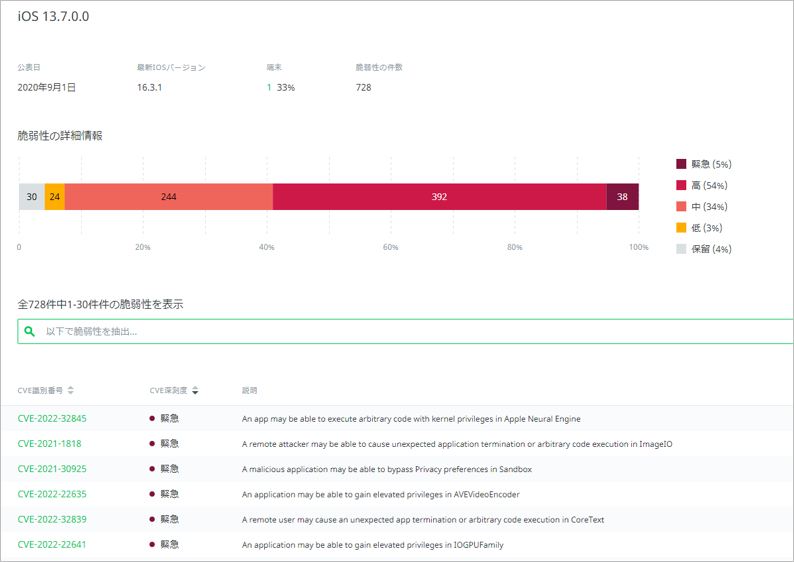This screenshot has height=562, width=794.
Task: Click severity dot for CVE-2022-32845
Action: [152, 419]
